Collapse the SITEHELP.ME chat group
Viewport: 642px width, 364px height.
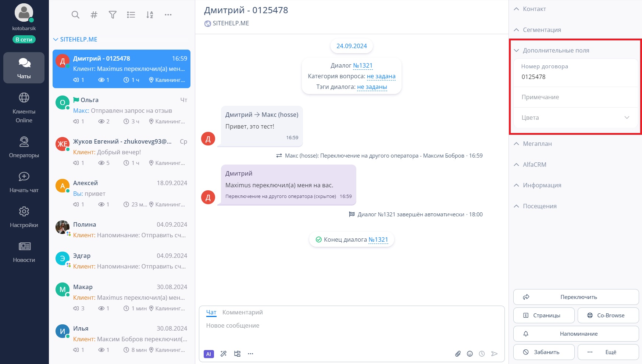point(75,39)
